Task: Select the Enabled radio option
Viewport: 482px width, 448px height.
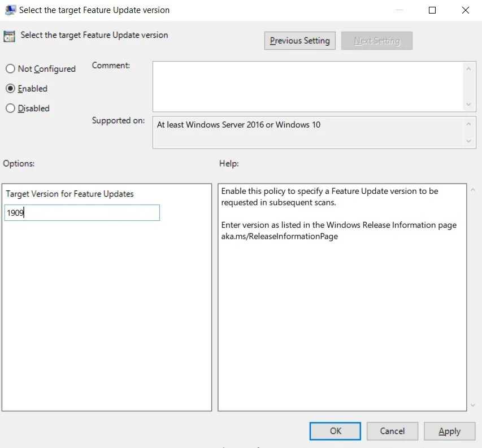Action: (x=10, y=89)
